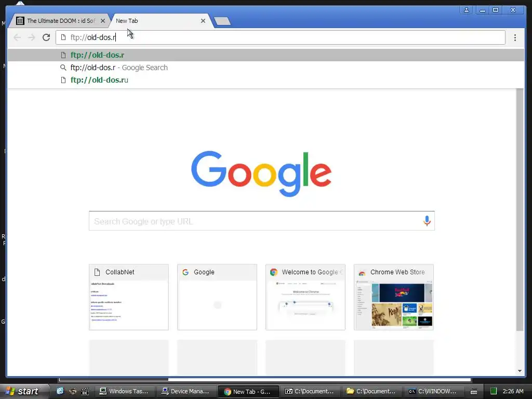Image resolution: width=532 pixels, height=399 pixels.
Task: Click into the address bar field
Action: 280,37
